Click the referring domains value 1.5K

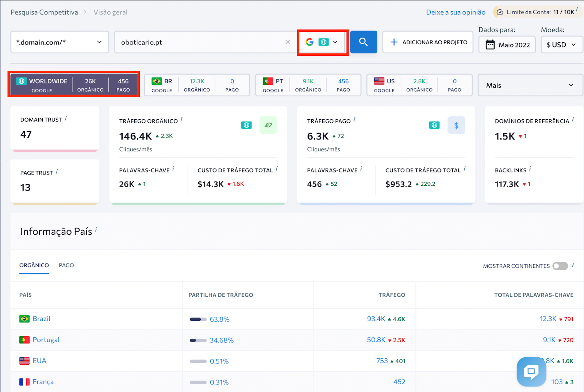pyautogui.click(x=505, y=137)
